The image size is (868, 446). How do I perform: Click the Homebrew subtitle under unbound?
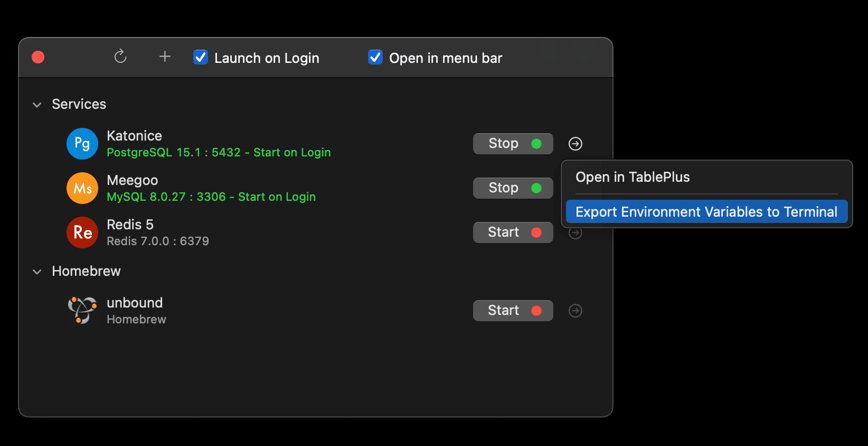coord(136,319)
